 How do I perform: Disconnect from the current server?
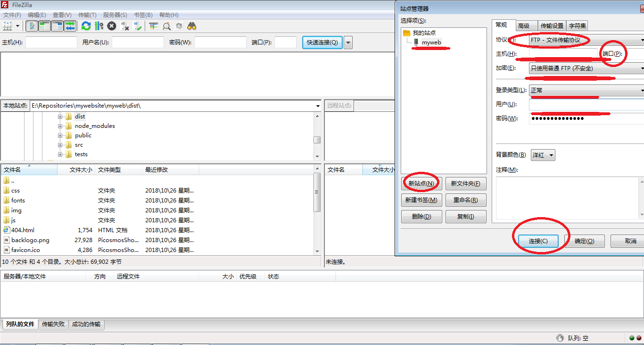click(125, 26)
